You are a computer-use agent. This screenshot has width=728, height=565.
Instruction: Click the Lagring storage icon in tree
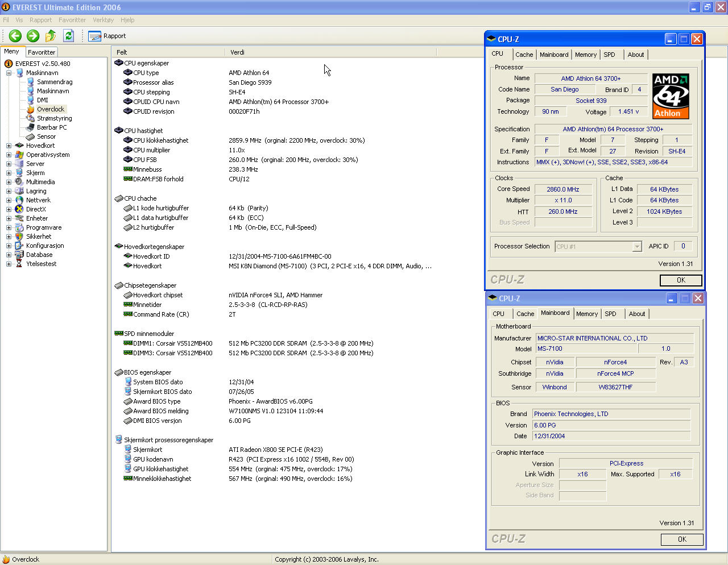19,191
